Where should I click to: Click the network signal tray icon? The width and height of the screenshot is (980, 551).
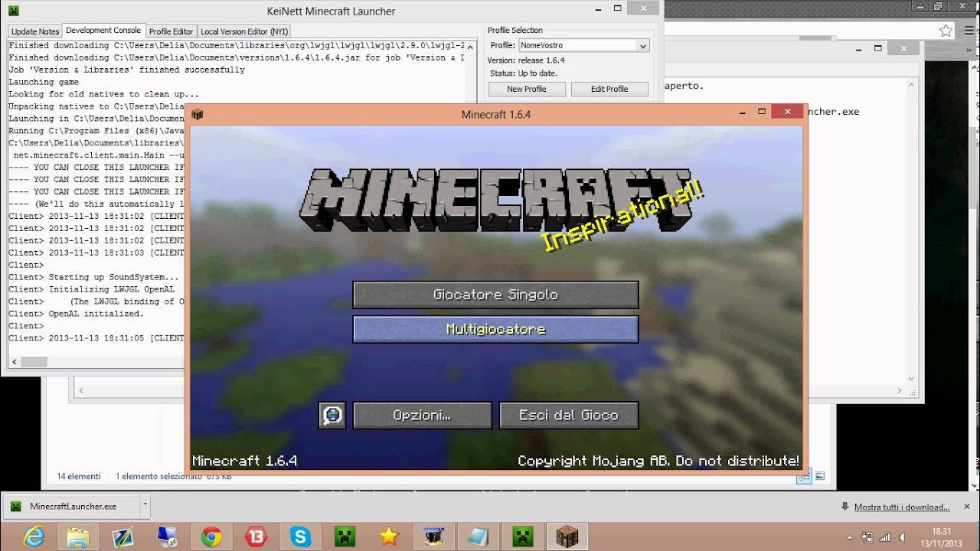[x=886, y=537]
